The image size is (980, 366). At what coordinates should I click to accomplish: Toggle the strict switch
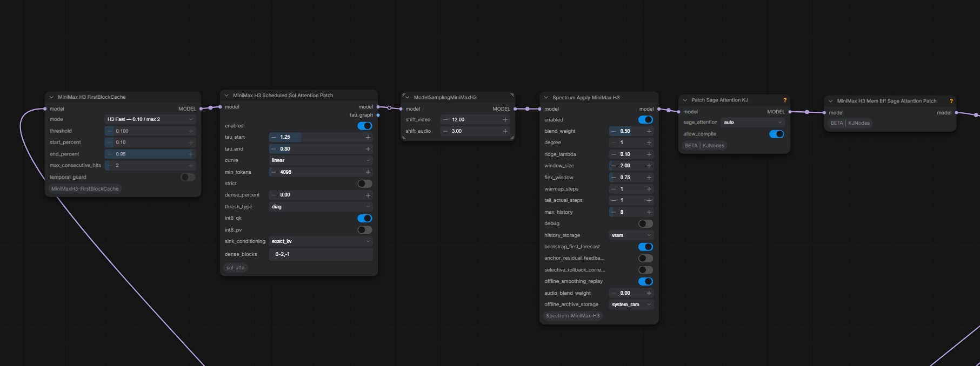point(365,184)
